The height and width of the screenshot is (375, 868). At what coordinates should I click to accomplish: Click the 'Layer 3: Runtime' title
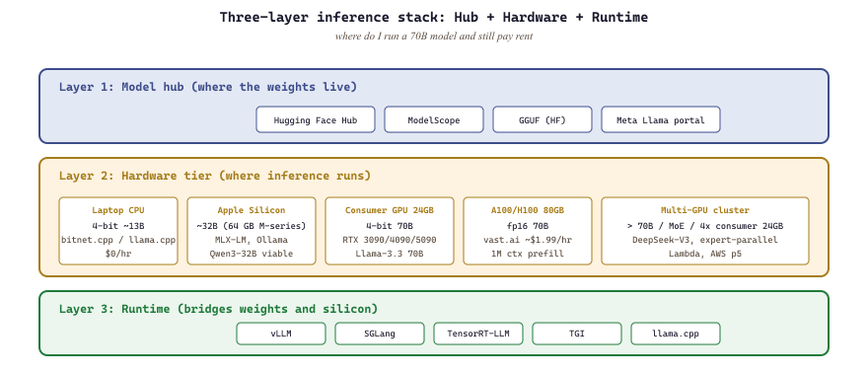218,309
